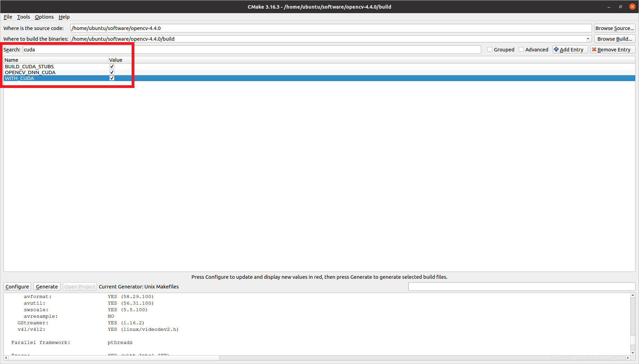Viewport: 639px width, 364px height.
Task: Maximize the CMake window
Action: (620, 7)
